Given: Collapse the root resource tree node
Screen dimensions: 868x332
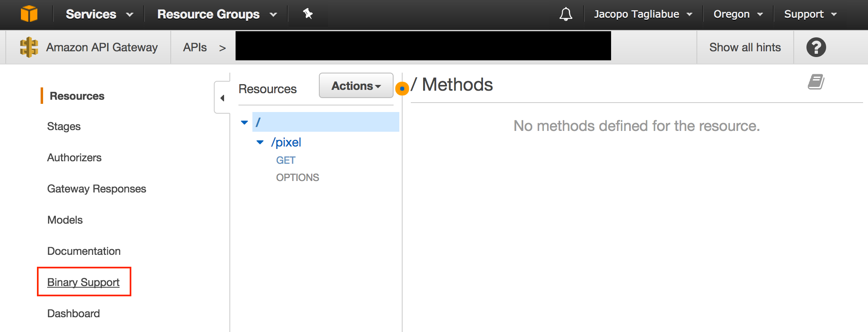Looking at the screenshot, I should click(244, 122).
